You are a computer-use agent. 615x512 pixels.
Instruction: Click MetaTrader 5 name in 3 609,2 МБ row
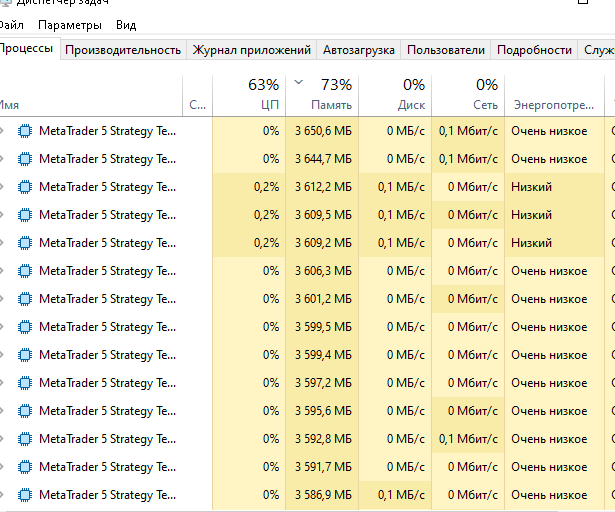[x=107, y=243]
